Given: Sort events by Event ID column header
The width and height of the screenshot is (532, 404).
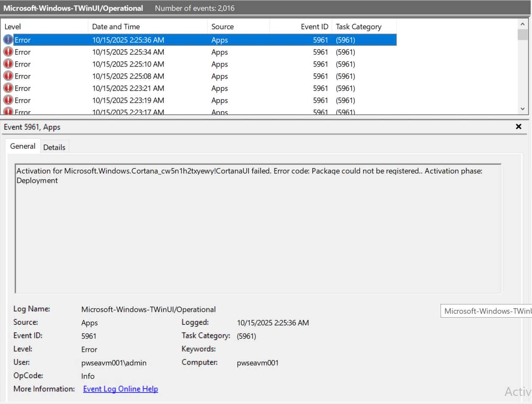Looking at the screenshot, I should point(300,26).
